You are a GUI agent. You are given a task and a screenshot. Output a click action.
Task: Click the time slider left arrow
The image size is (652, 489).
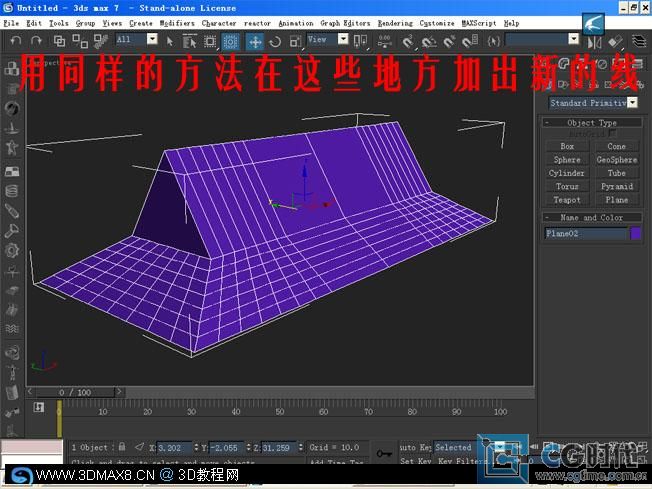[x=30, y=392]
